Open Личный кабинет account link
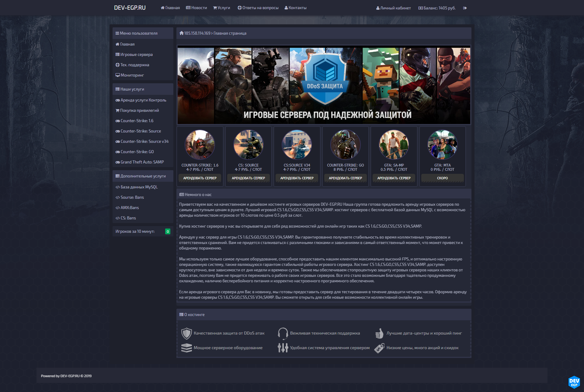The height and width of the screenshot is (392, 584). (393, 8)
